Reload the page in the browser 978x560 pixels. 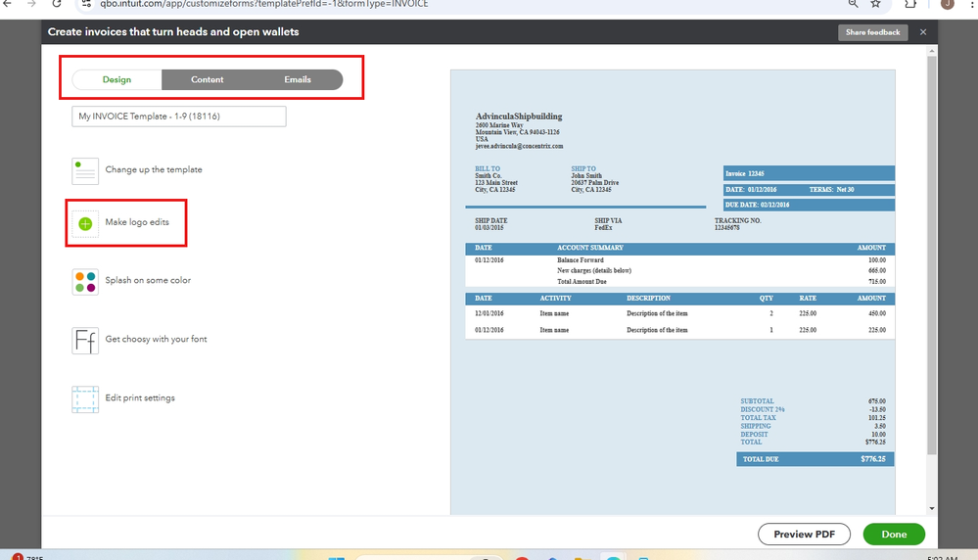pos(57,4)
